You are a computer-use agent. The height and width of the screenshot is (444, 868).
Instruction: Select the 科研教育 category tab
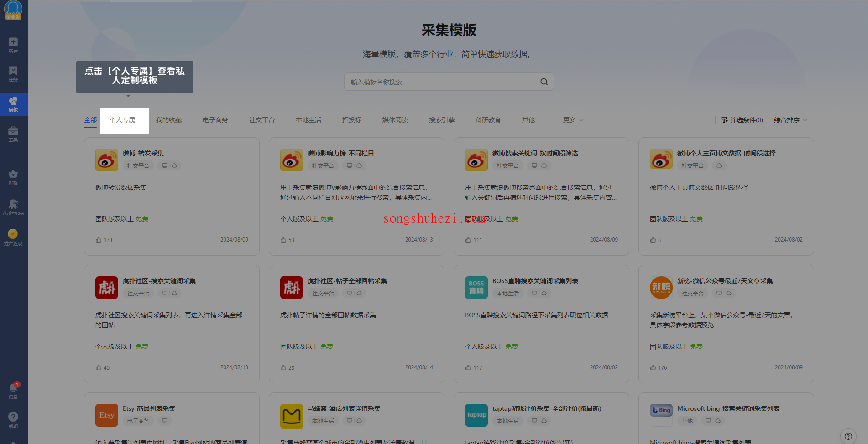(x=488, y=120)
